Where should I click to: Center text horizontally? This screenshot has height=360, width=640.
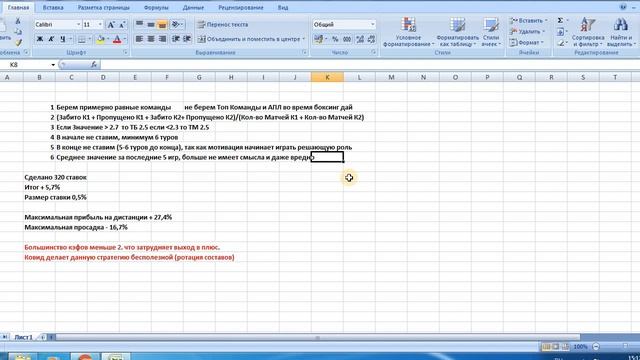pyautogui.click(x=151, y=39)
